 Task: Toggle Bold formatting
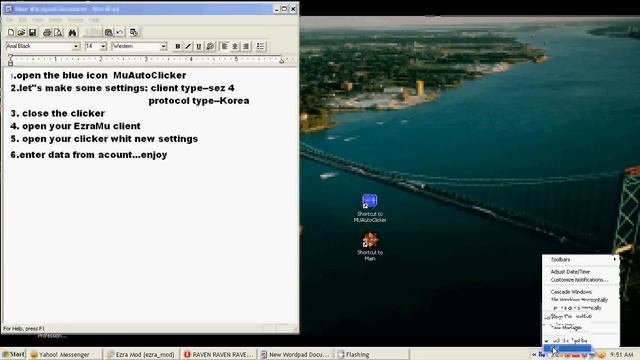[x=178, y=47]
